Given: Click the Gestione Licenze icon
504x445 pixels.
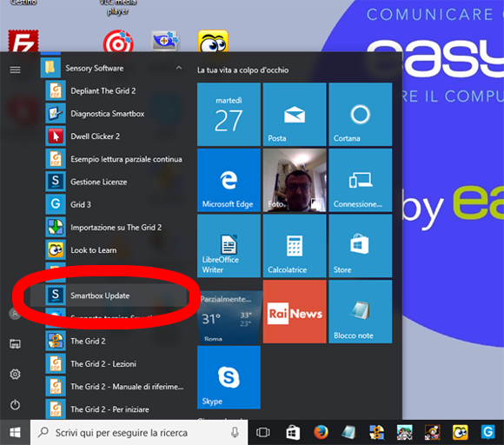Looking at the screenshot, I should pos(56,182).
